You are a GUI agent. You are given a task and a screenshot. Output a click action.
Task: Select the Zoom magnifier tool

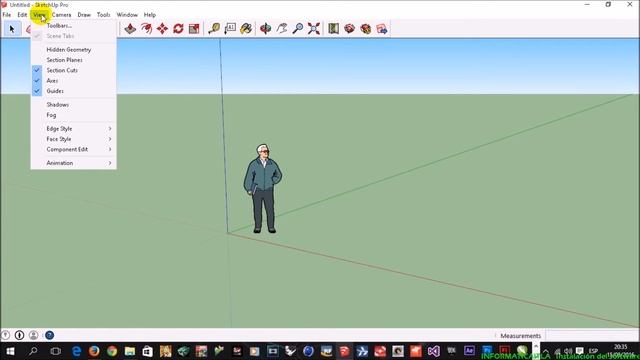click(x=298, y=29)
